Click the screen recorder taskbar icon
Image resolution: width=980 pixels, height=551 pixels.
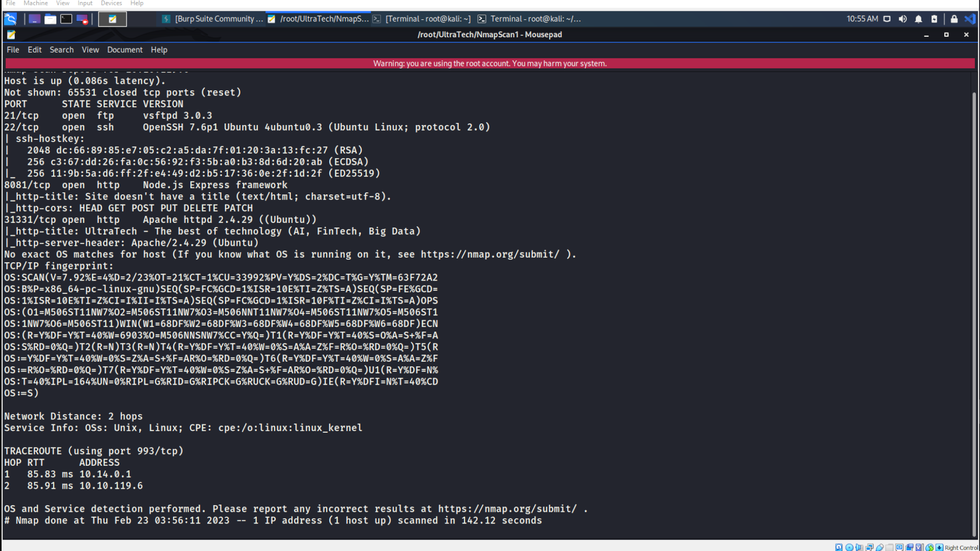[82, 19]
